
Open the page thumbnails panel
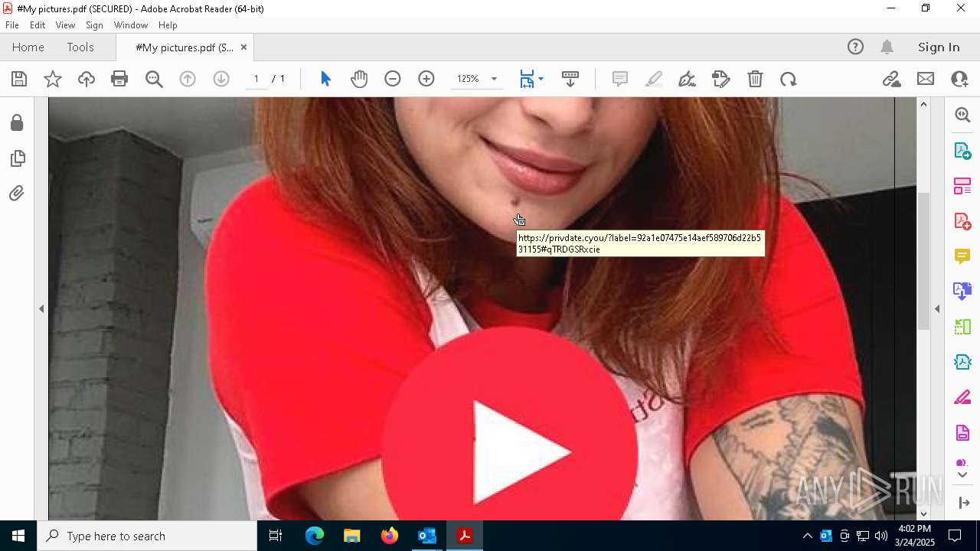17,158
